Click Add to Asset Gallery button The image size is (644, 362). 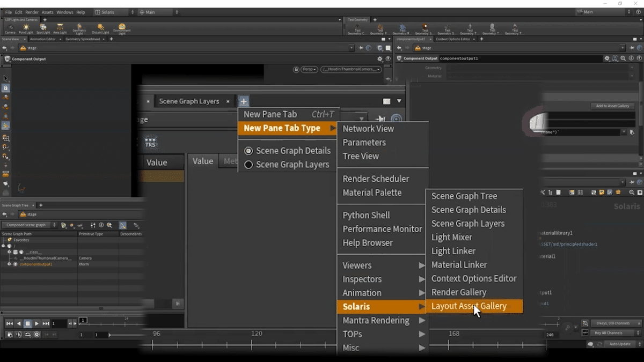click(x=612, y=106)
